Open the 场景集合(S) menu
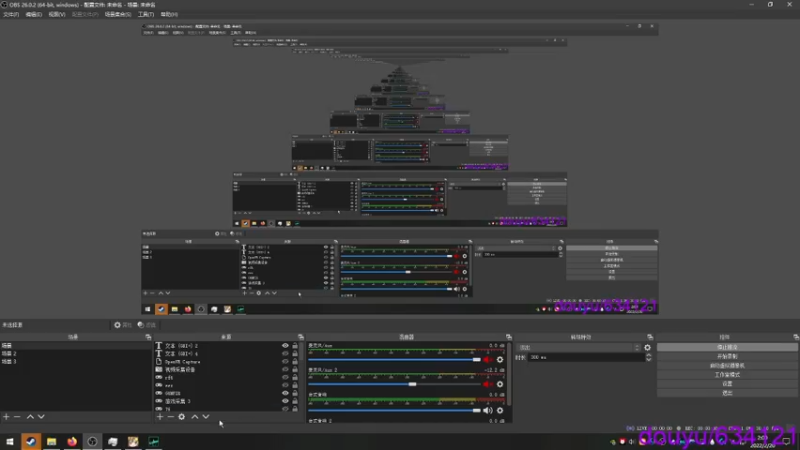800x450 pixels. [x=118, y=14]
